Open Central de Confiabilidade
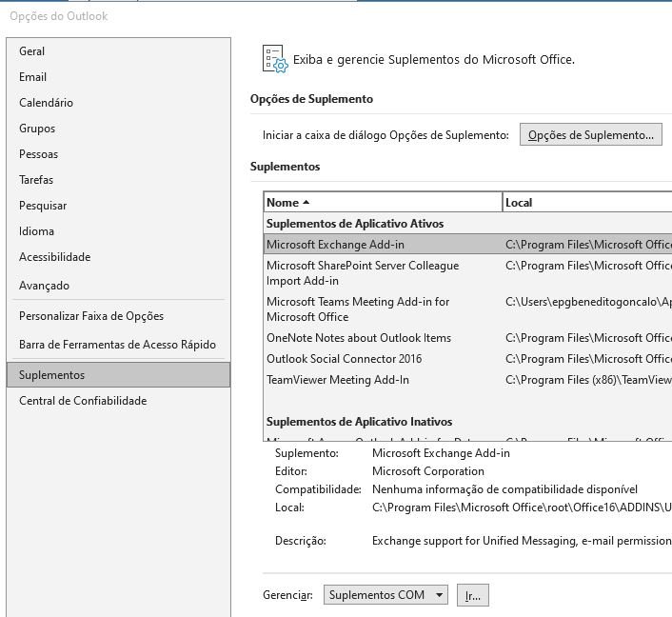This screenshot has width=672, height=617. point(118,401)
